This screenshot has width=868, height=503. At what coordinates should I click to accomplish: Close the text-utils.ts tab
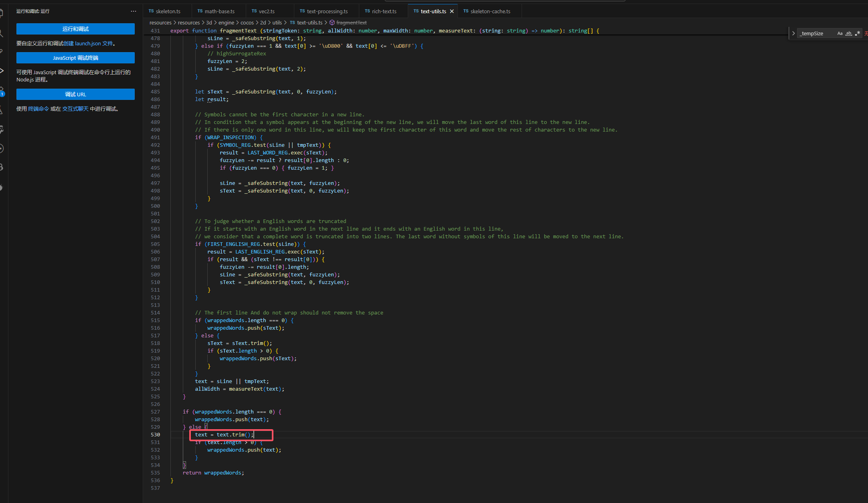(x=452, y=11)
